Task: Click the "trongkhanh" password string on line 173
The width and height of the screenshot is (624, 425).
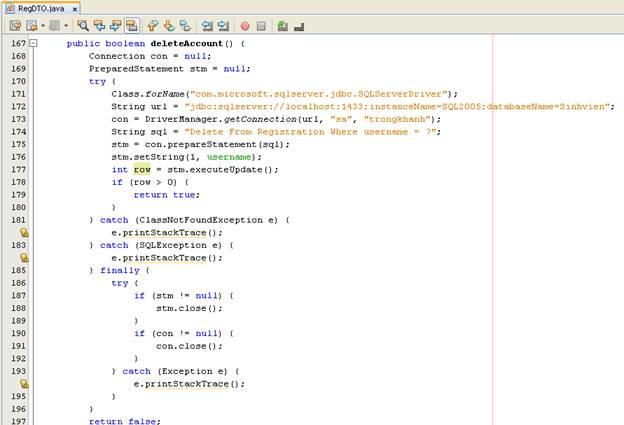Action: tap(397, 119)
